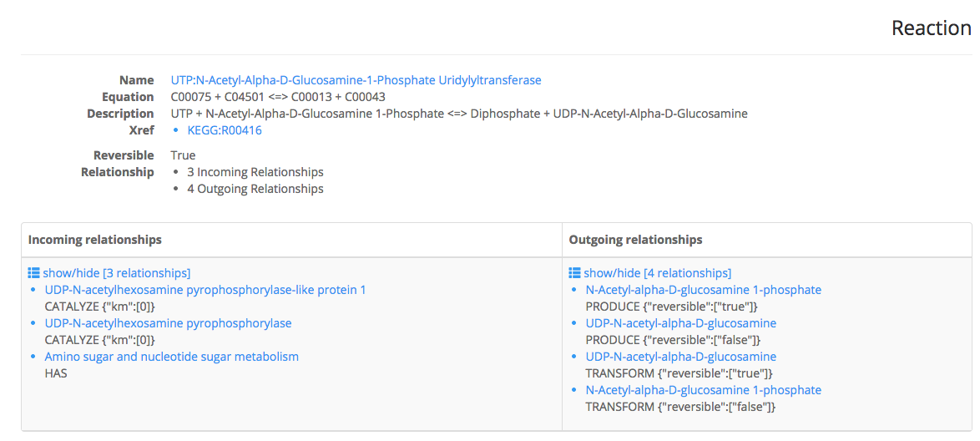980x441 pixels.
Task: Open the KEGG:R00416 cross-reference link
Action: click(x=225, y=130)
